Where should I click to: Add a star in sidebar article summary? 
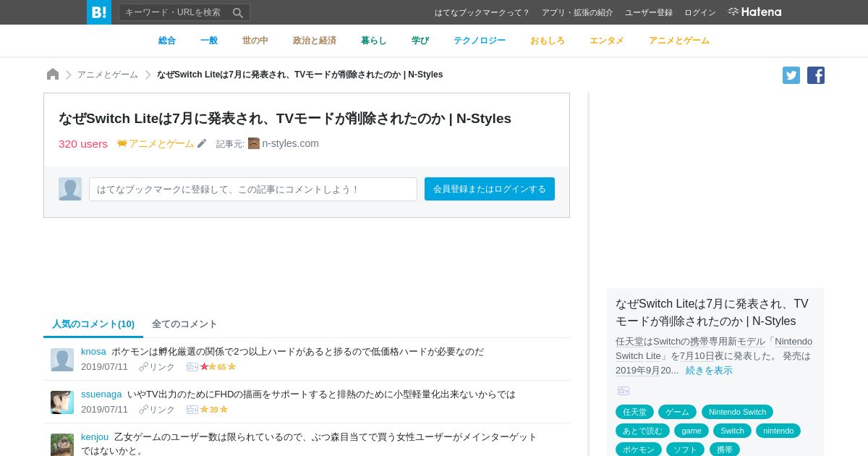624,391
